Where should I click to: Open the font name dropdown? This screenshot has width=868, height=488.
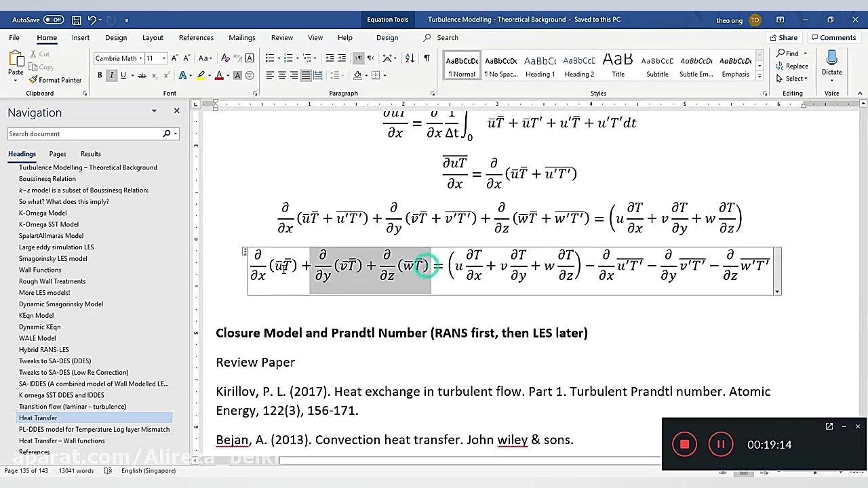pyautogui.click(x=140, y=58)
